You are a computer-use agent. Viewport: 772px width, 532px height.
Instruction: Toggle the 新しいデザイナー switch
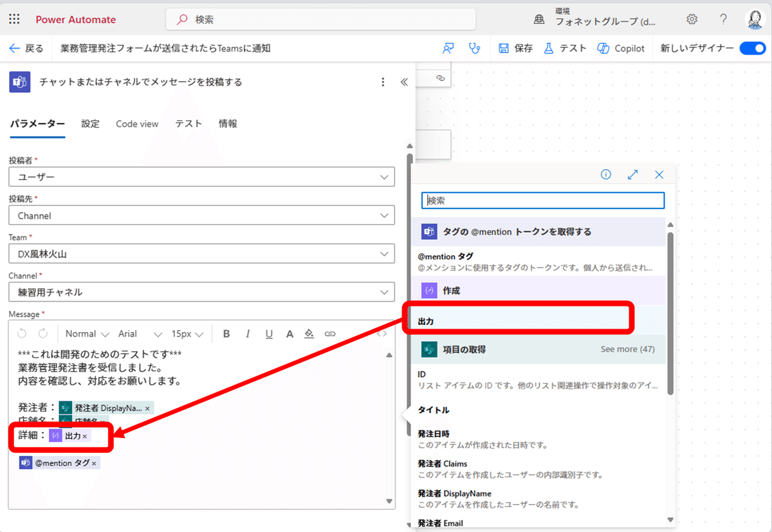752,48
